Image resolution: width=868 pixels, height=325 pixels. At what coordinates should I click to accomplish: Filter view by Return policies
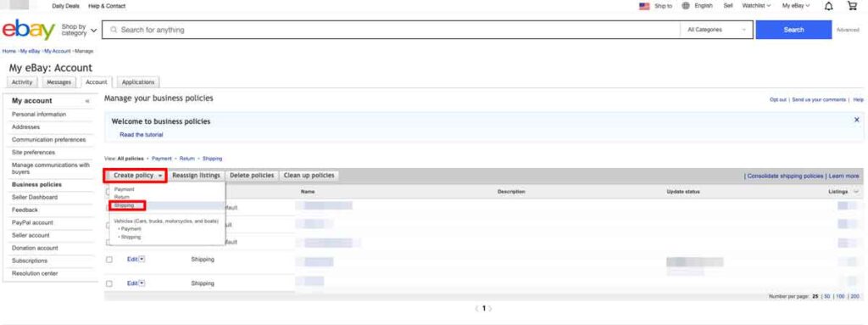pyautogui.click(x=187, y=159)
